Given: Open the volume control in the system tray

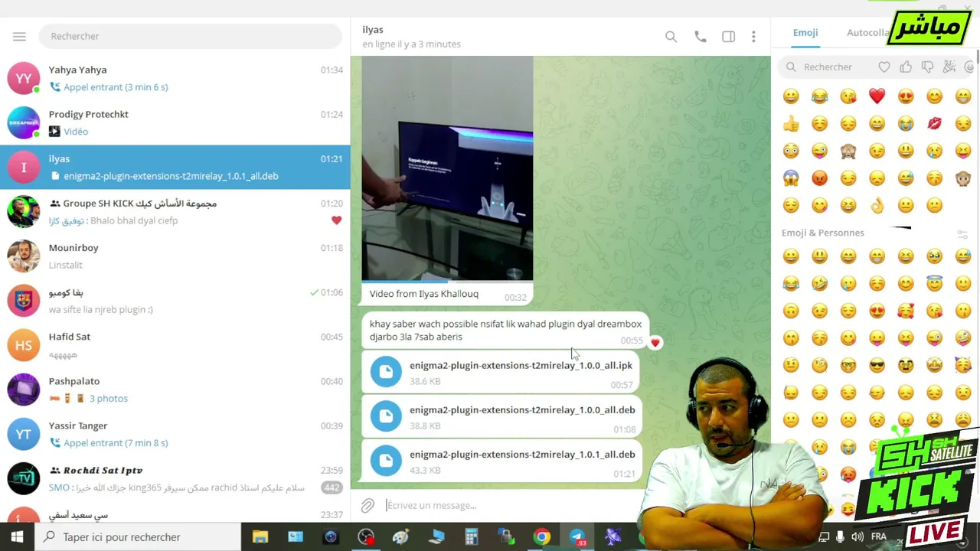Looking at the screenshot, I should click(x=857, y=537).
